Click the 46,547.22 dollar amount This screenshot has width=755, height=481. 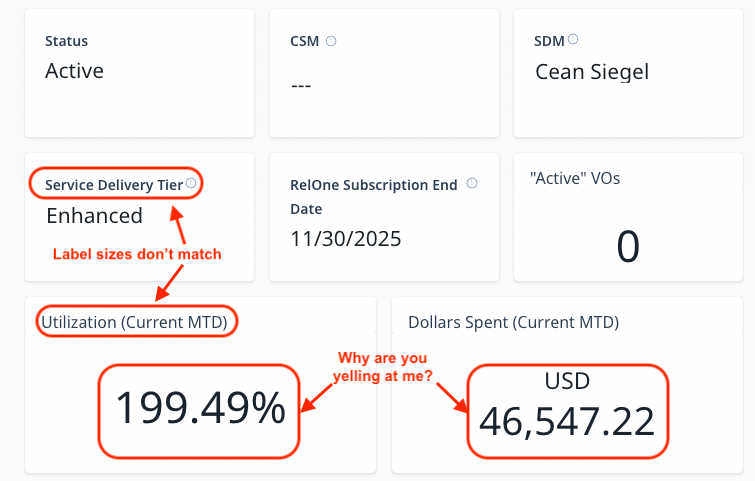click(567, 421)
